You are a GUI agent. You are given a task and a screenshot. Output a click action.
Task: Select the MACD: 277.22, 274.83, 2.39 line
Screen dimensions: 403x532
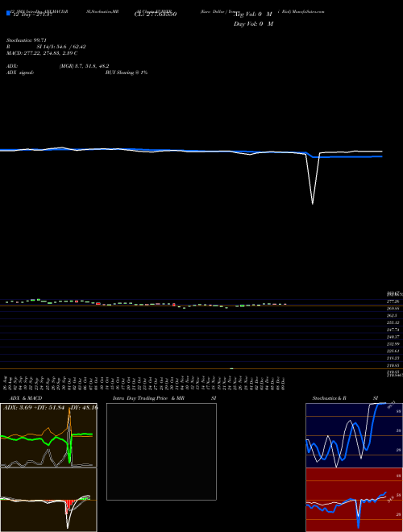click(42, 53)
